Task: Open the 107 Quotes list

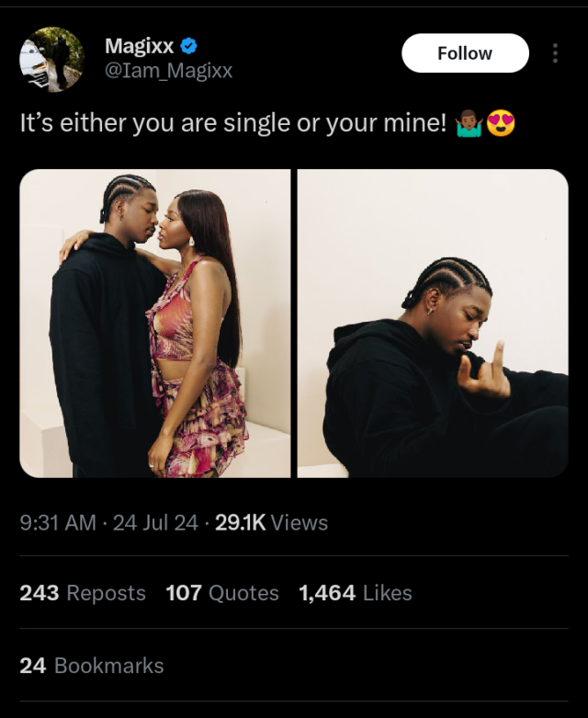Action: (221, 593)
